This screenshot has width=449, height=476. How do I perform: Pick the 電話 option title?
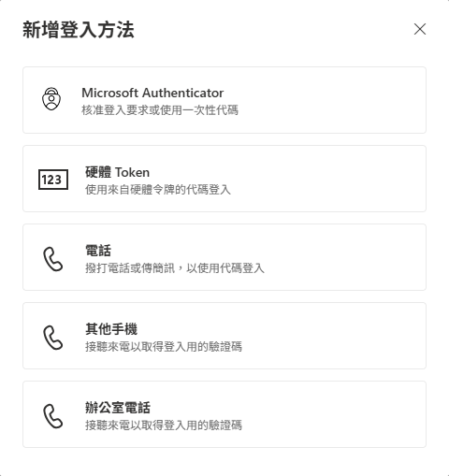tap(98, 251)
